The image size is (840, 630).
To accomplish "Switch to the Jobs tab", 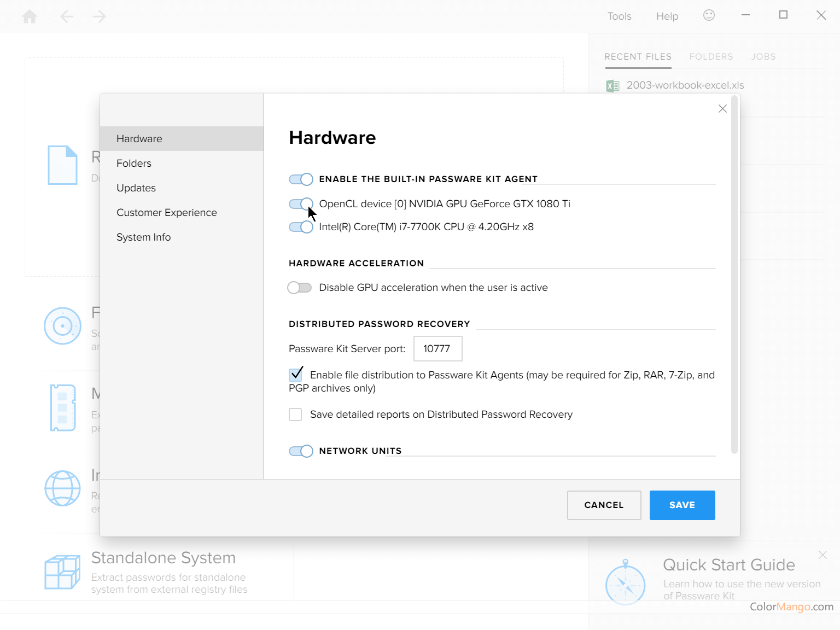I will point(763,57).
